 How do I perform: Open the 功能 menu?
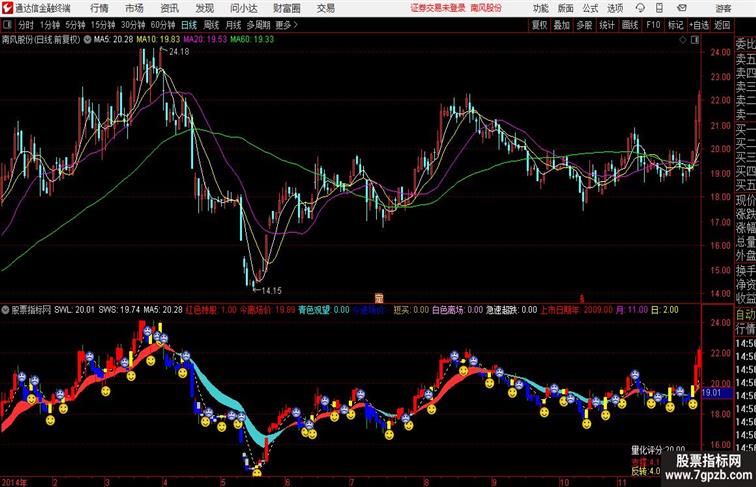coord(541,8)
